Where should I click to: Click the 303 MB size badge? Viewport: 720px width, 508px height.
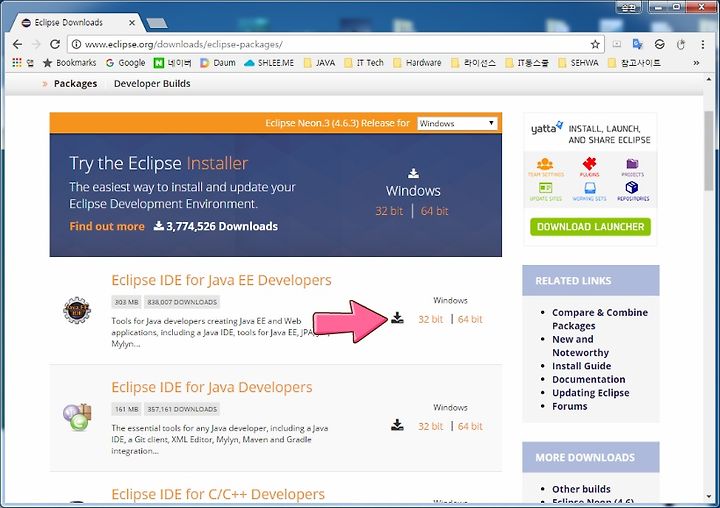click(126, 302)
